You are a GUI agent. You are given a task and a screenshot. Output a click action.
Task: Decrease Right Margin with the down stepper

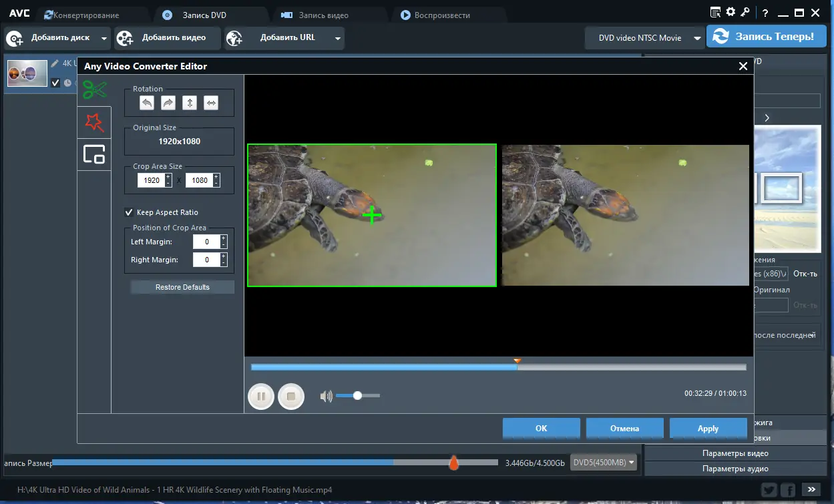pyautogui.click(x=224, y=263)
